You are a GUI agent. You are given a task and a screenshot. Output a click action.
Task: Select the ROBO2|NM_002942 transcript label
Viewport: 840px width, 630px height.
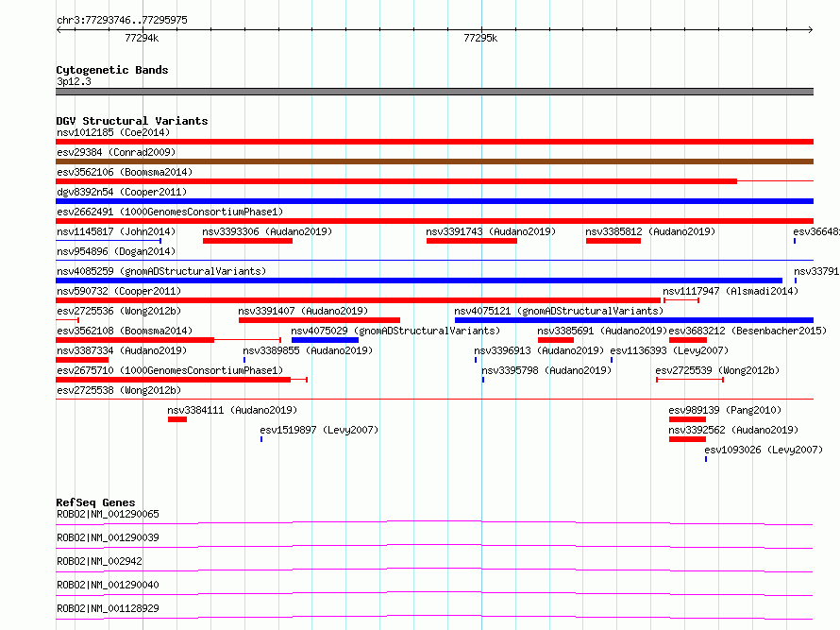(x=100, y=561)
